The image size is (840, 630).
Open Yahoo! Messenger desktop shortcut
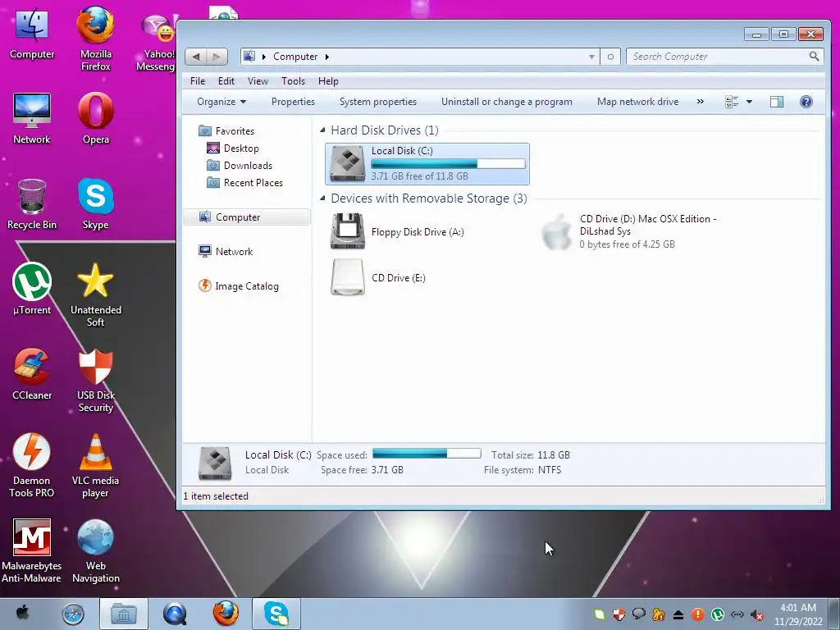(x=157, y=43)
